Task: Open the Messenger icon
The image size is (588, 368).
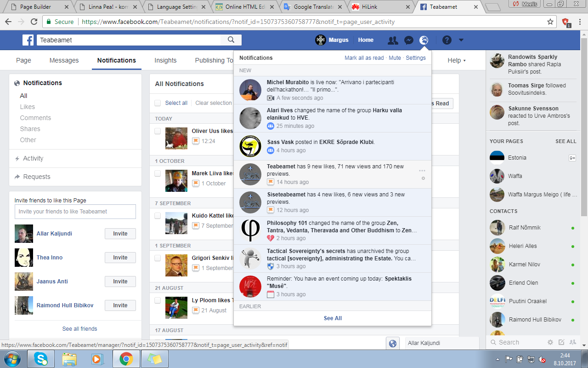Action: coord(408,40)
